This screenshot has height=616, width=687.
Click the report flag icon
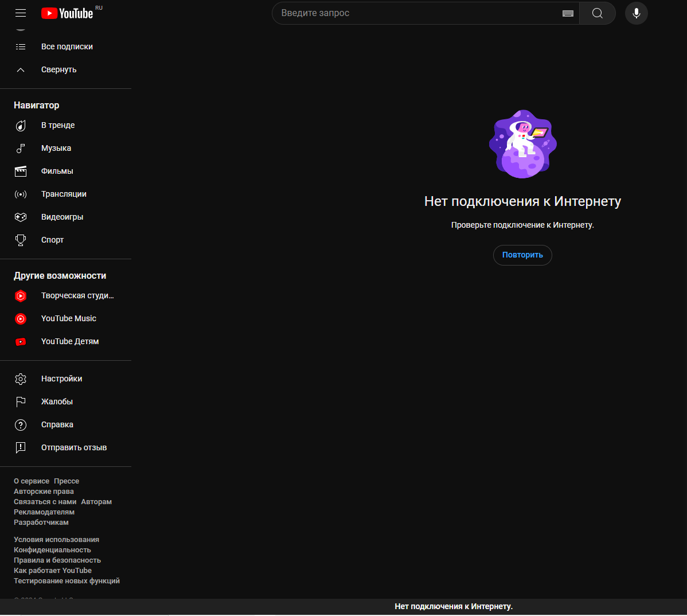point(21,401)
